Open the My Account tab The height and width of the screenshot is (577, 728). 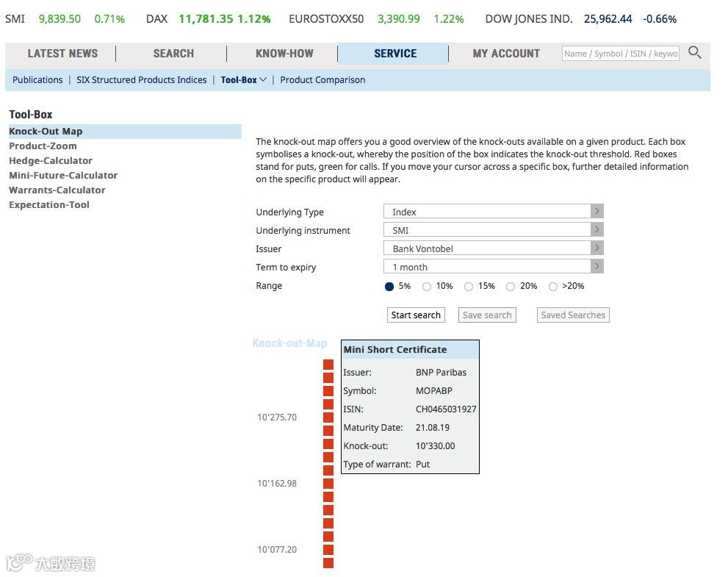506,54
